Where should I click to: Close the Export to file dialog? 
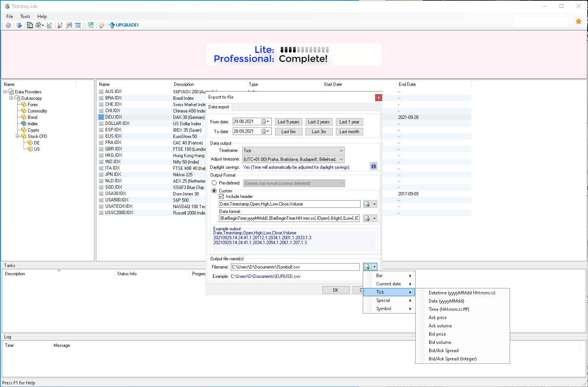(379, 97)
